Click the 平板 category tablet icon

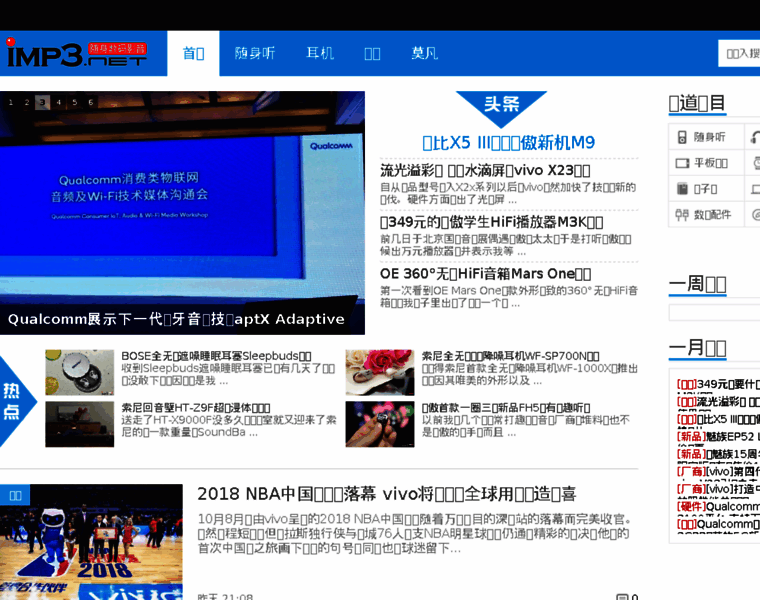point(682,163)
